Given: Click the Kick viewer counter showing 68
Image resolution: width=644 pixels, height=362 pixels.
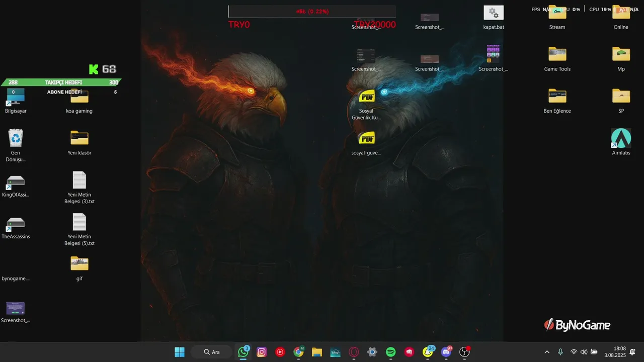Looking at the screenshot, I should click(103, 69).
